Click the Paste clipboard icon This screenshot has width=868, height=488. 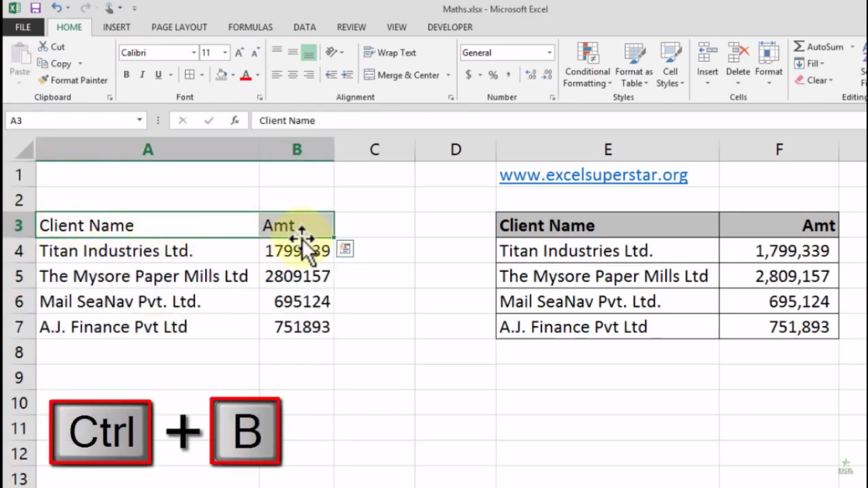20,55
